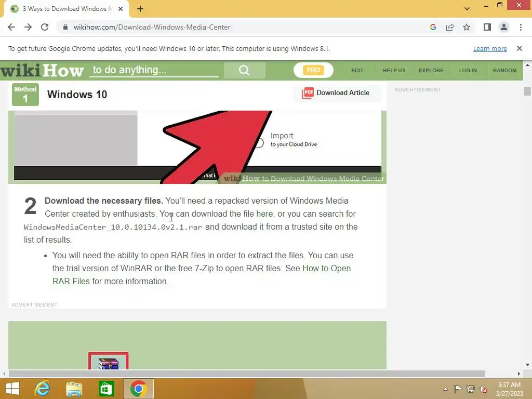
Task: Open the HELP US menu
Action: [x=394, y=71]
